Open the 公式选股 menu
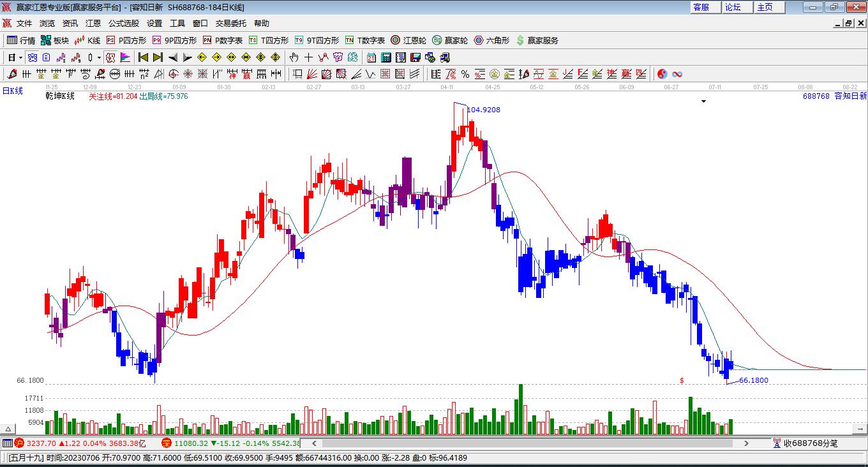This screenshot has width=868, height=467. click(123, 23)
